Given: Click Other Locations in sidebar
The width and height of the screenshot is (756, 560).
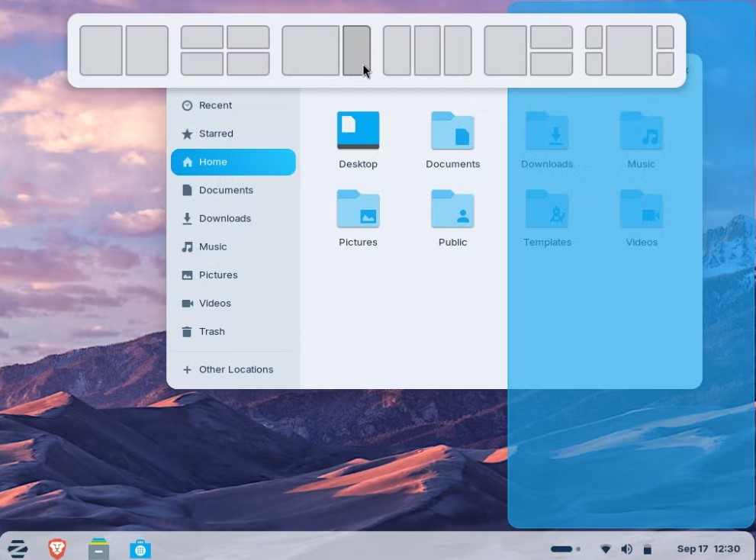Looking at the screenshot, I should click(235, 369).
